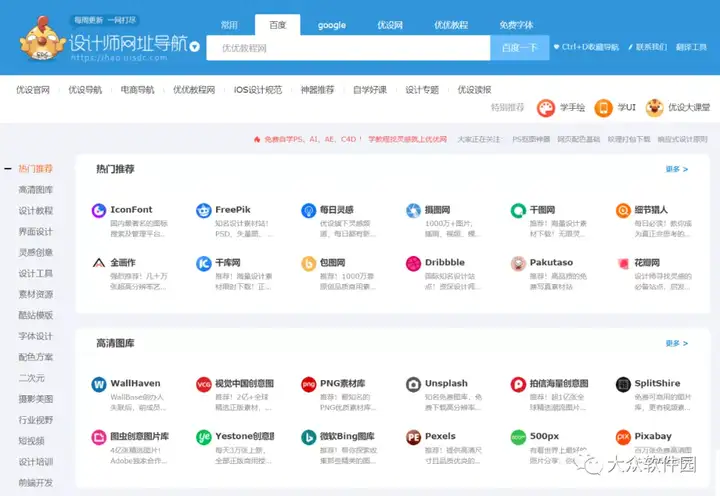Open 神器推荐 in the navigation bar
This screenshot has width=720, height=496.
[x=317, y=90]
